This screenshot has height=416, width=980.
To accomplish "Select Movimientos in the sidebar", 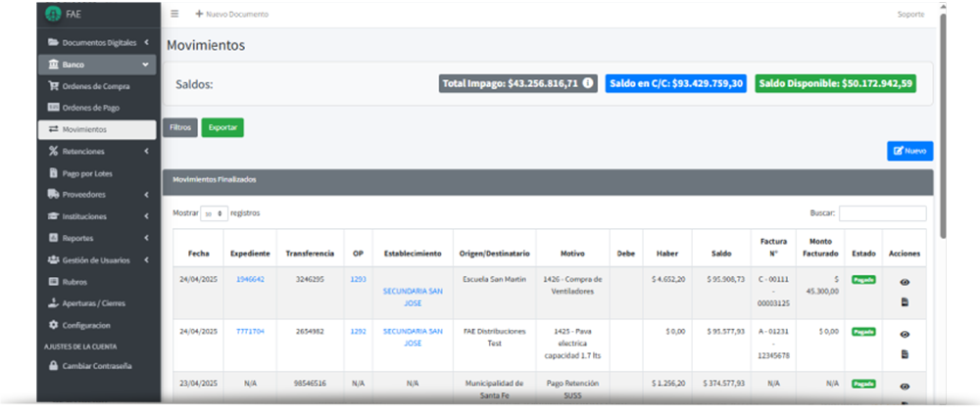I will pyautogui.click(x=98, y=129).
